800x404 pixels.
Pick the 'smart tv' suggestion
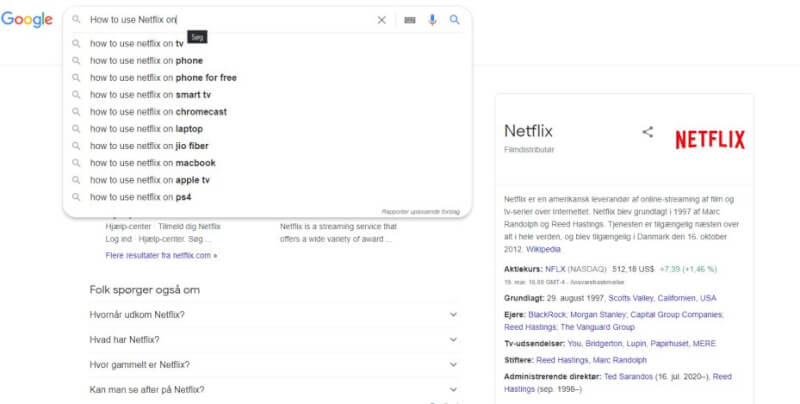tap(151, 95)
